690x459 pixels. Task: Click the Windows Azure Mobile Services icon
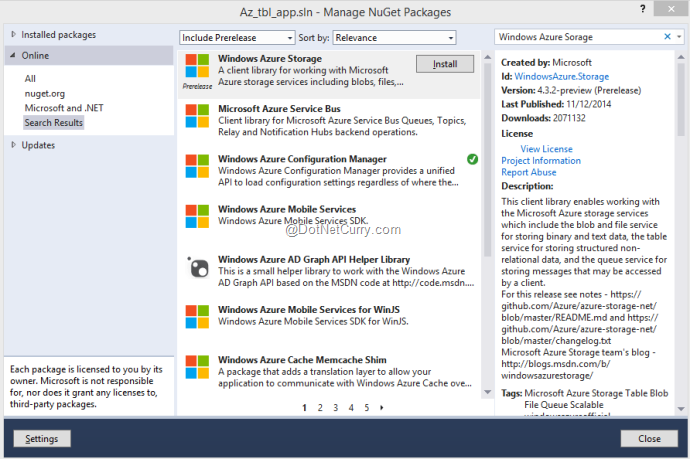197,216
